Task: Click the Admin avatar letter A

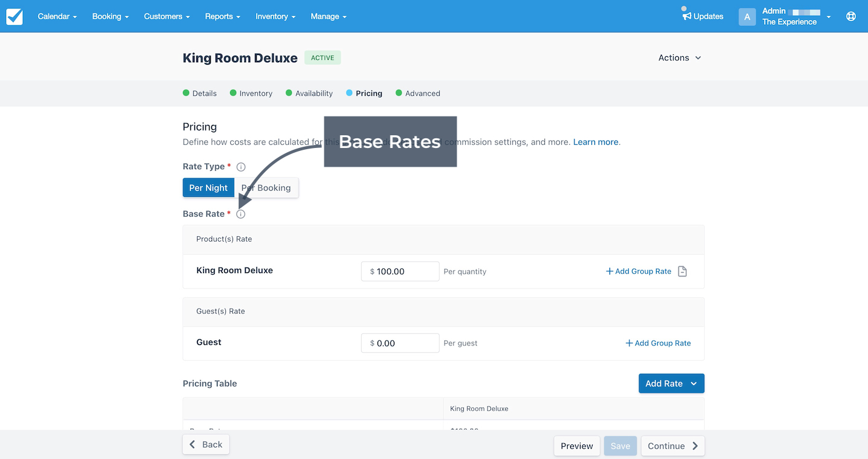Action: coord(747,17)
